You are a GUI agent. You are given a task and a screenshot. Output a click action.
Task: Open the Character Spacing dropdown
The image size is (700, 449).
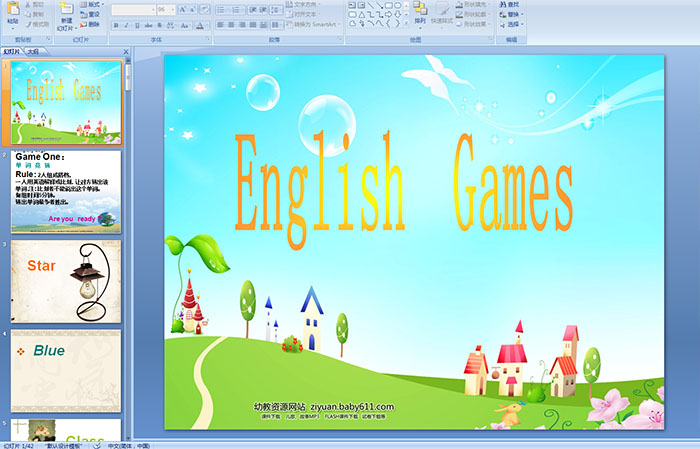point(171,25)
